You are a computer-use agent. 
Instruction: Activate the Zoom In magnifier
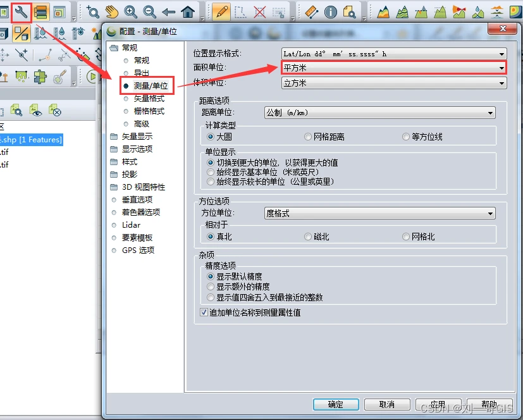pyautogui.click(x=130, y=13)
